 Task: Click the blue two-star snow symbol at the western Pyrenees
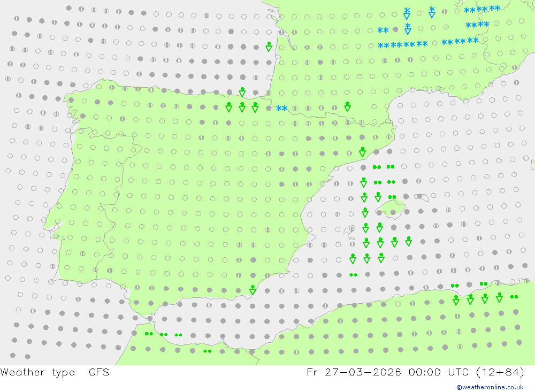point(282,109)
